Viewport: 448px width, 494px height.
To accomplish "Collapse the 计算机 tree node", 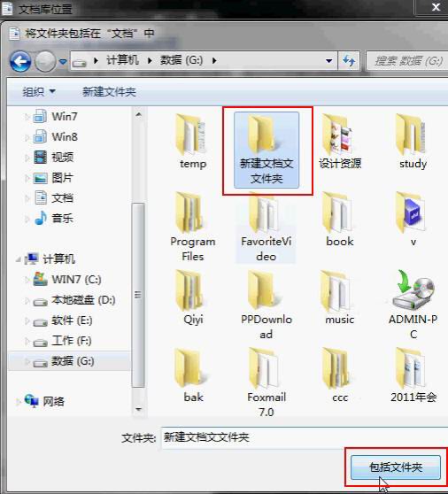I will coord(19,259).
